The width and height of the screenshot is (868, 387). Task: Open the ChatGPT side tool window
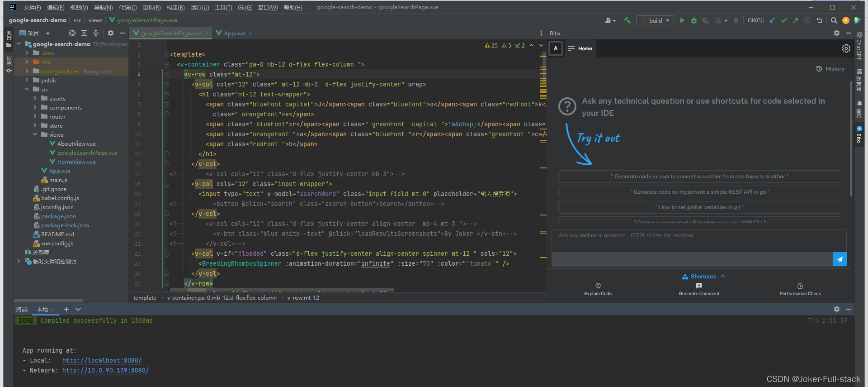click(859, 45)
